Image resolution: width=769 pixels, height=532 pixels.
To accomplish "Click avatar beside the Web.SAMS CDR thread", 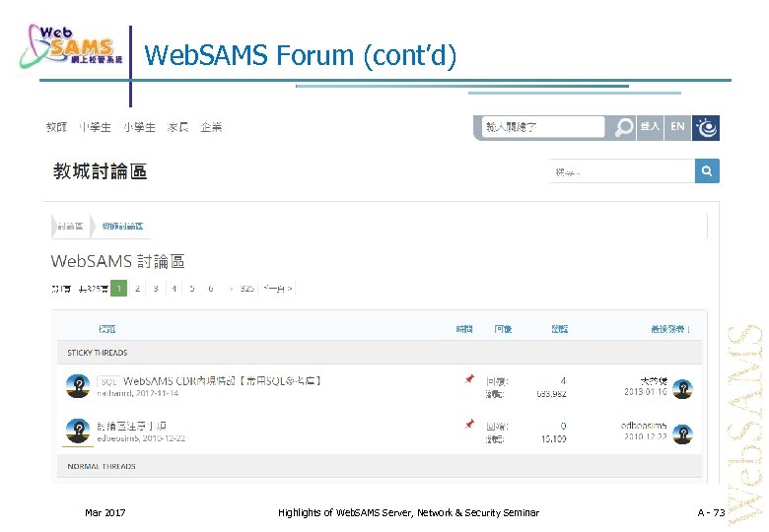I will pyautogui.click(x=78, y=385).
